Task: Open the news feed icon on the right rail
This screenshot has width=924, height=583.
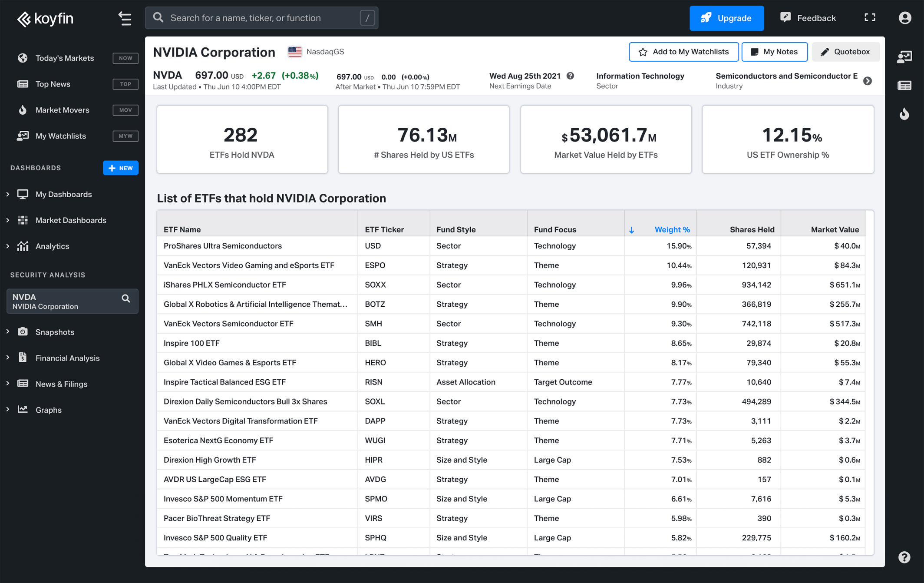Action: point(904,85)
